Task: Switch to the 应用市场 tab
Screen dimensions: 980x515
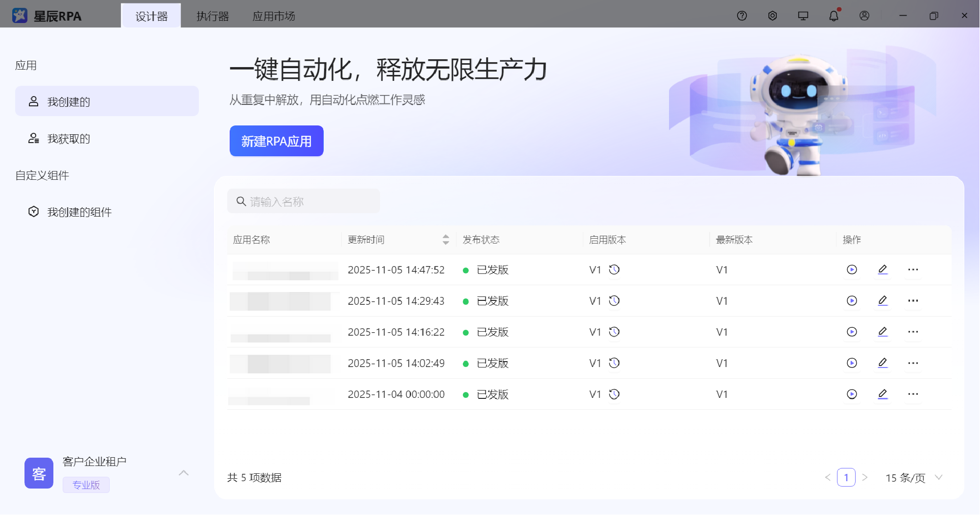Action: point(273,16)
